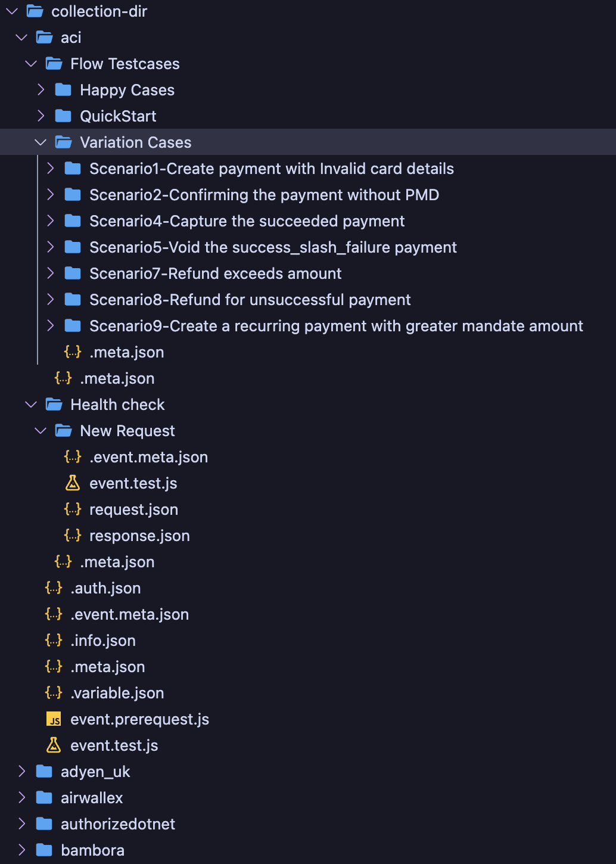This screenshot has height=864, width=616.
Task: Click the folder icon beside adyen_uk
Action: click(x=44, y=772)
